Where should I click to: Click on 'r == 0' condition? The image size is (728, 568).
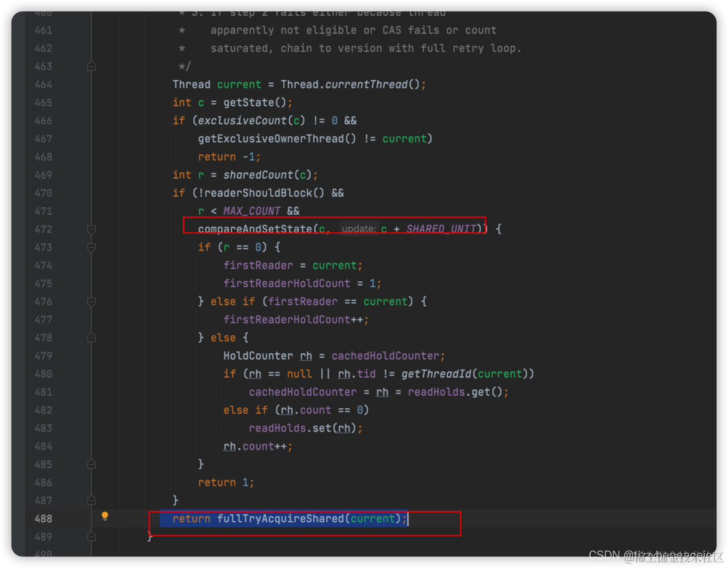pos(242,247)
